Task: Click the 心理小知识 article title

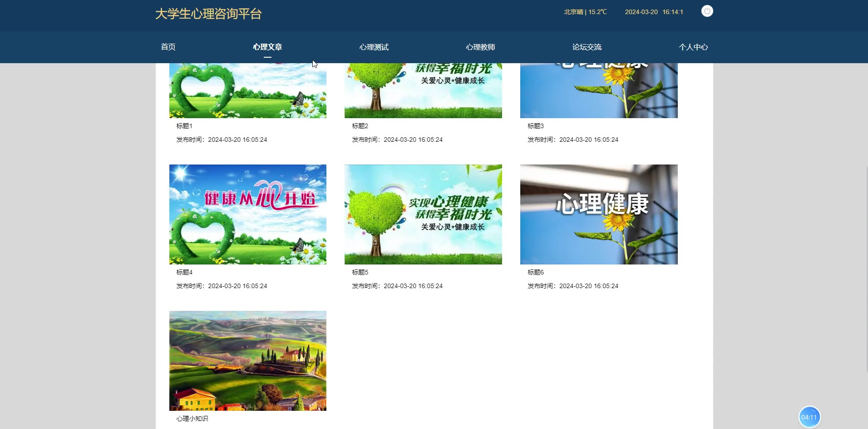Action: (x=192, y=419)
